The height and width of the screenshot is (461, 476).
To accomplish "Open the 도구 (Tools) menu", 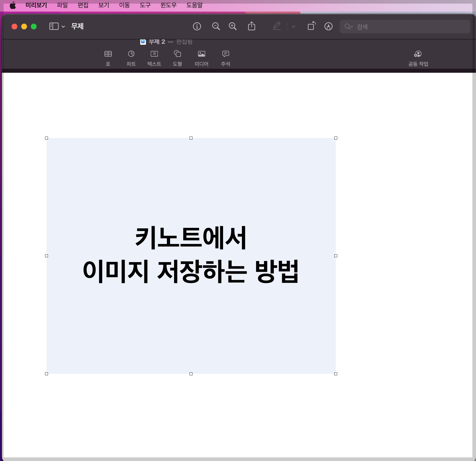I will (x=145, y=5).
